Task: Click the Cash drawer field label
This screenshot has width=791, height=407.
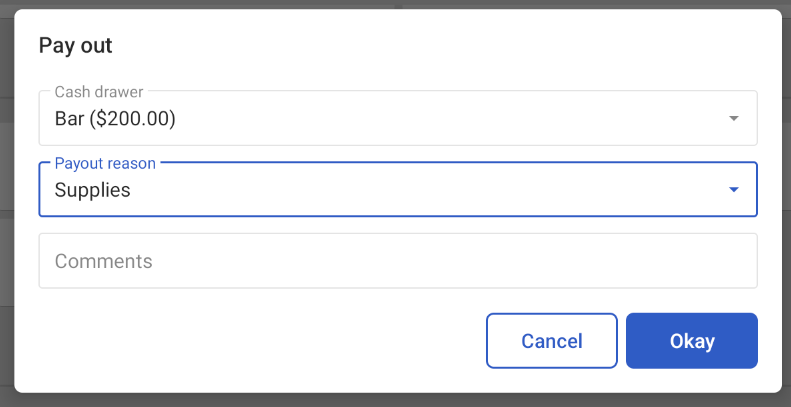Action: [x=99, y=92]
